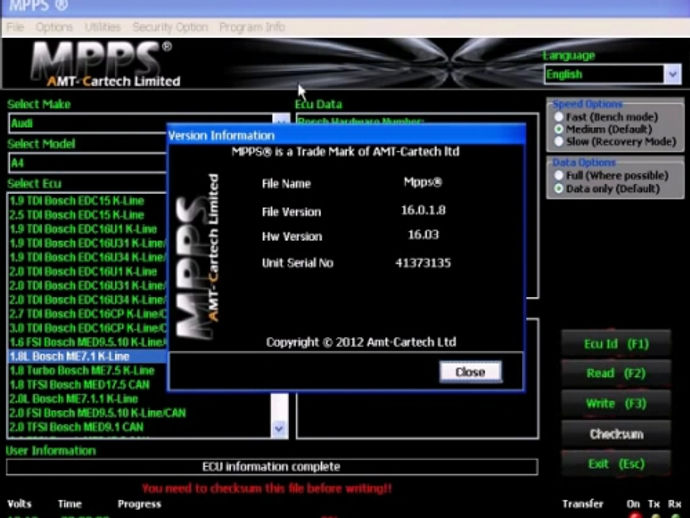Viewport: 690px width, 518px height.
Task: Click the Hw Version value 16.03
Action: point(423,235)
